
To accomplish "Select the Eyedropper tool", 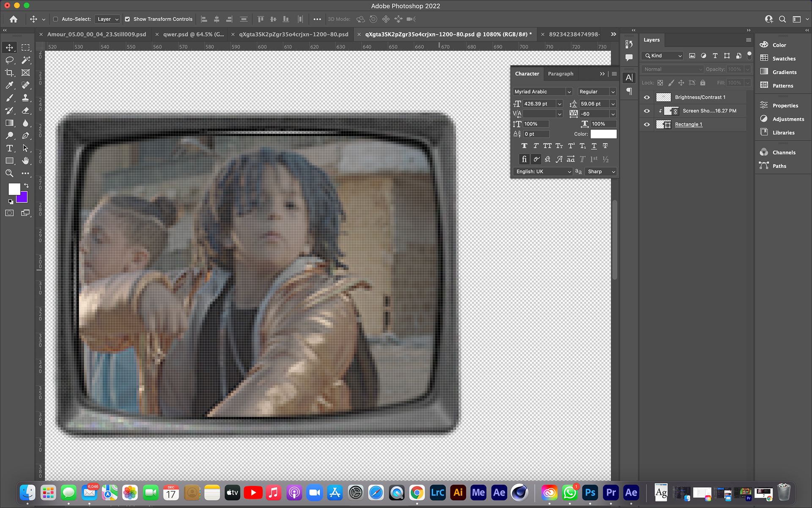I will point(9,85).
